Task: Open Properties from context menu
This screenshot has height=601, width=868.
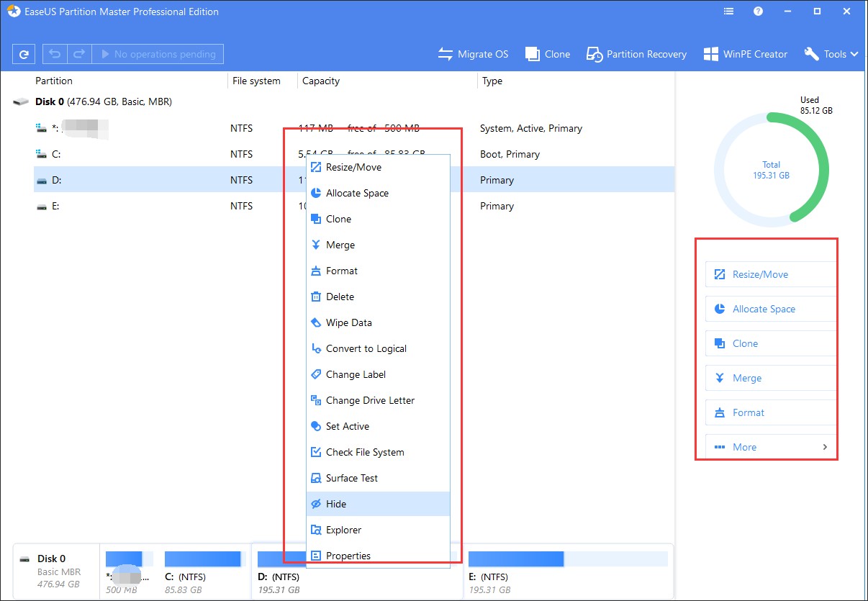Action: pyautogui.click(x=378, y=556)
